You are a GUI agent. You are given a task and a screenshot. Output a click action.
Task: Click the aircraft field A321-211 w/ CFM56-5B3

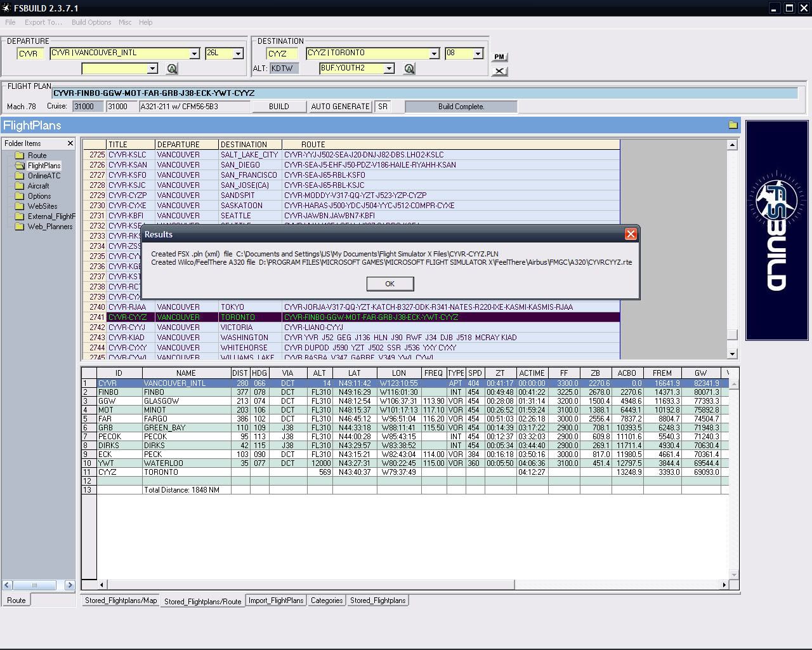(x=195, y=107)
